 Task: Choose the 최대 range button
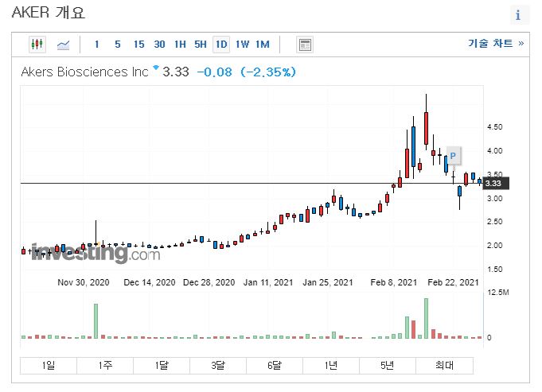[445, 366]
